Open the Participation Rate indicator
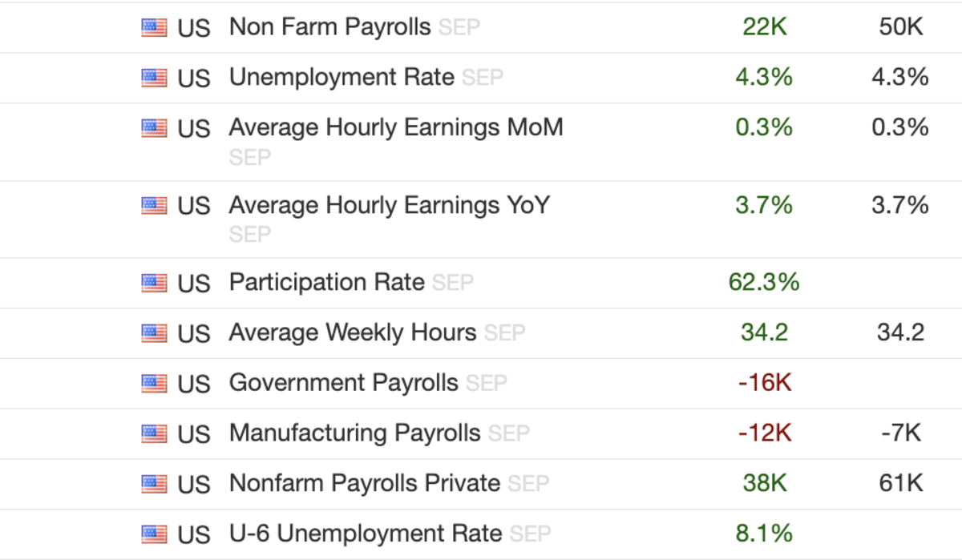Screen dimensions: 962x560 (326, 282)
